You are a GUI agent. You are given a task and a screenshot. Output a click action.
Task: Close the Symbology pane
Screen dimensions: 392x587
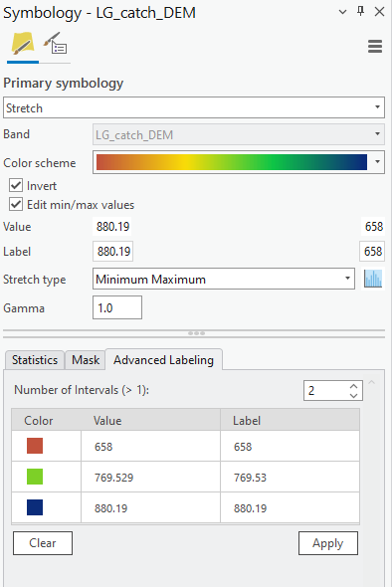pyautogui.click(x=379, y=12)
